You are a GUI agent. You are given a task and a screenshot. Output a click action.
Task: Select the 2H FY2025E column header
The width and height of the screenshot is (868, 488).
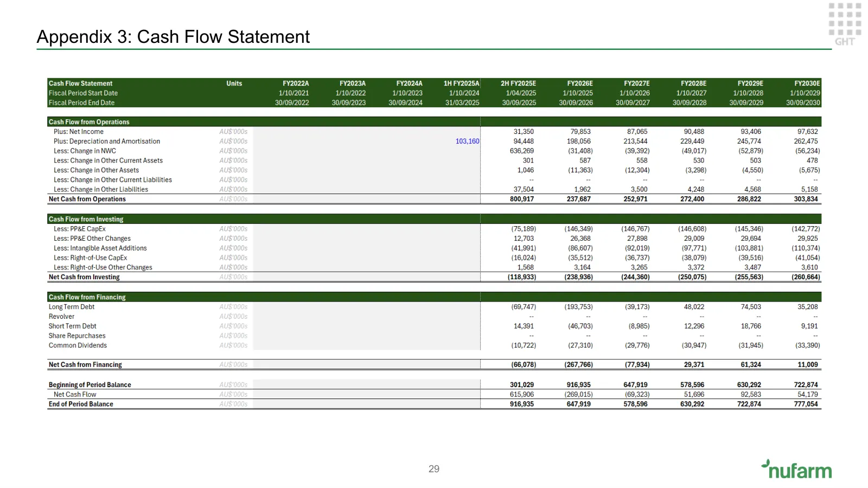518,84
